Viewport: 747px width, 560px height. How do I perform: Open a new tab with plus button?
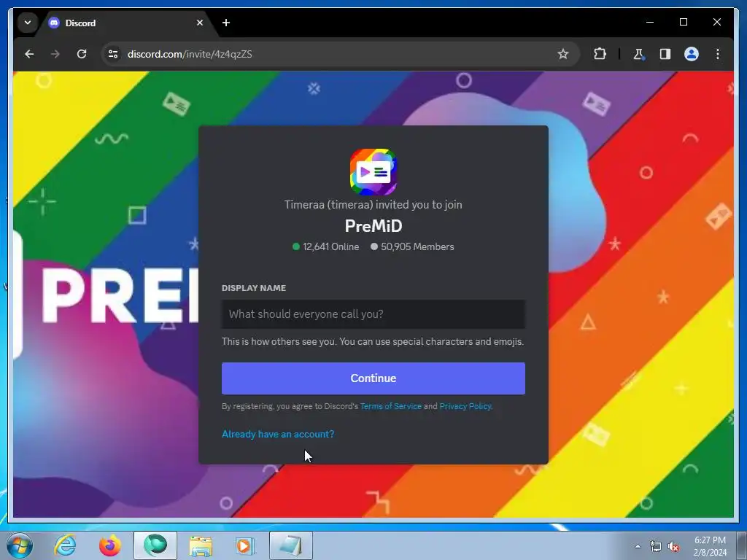[226, 23]
